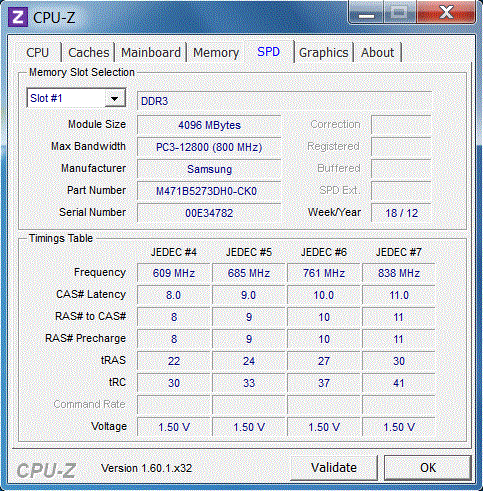Click the disabled maximize window icon
This screenshot has width=483, height=491.
click(x=399, y=13)
